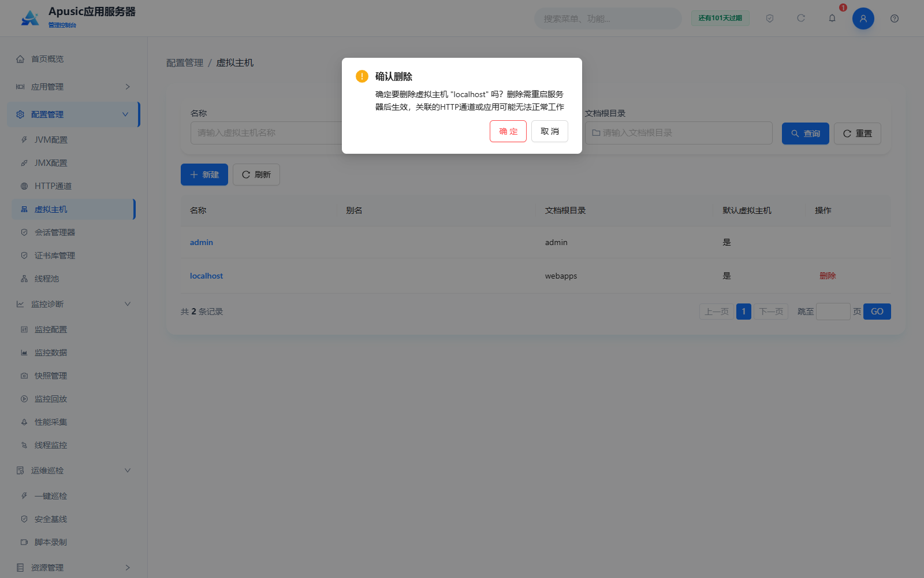The height and width of the screenshot is (578, 924).
Task: Click the 文档根目录 search input field
Action: (679, 133)
